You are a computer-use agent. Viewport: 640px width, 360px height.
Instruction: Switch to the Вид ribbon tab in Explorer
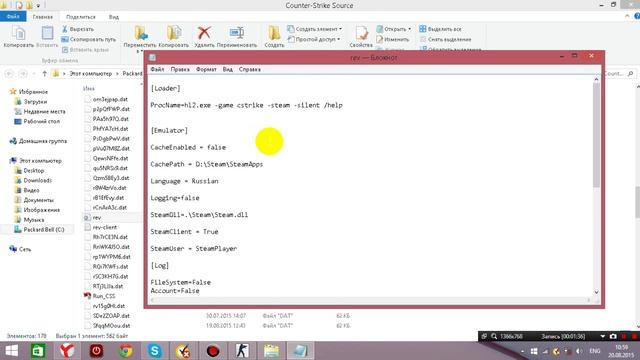(x=114, y=17)
